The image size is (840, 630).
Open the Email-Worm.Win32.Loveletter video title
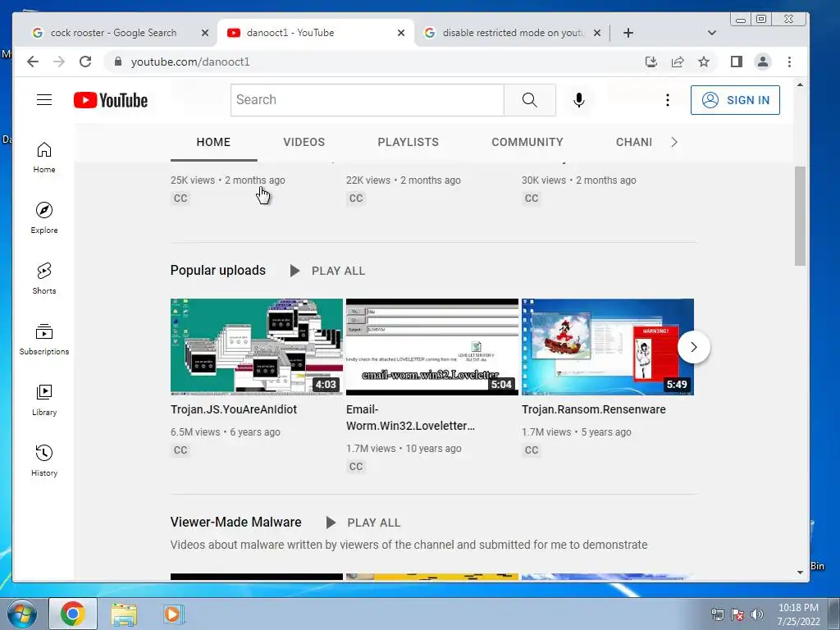pos(410,418)
